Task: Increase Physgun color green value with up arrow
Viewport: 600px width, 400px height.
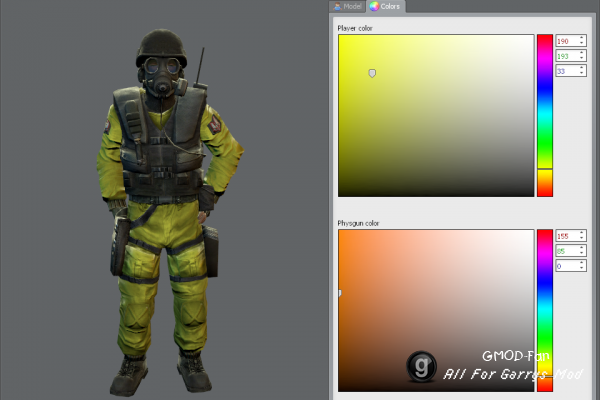Action: (582, 248)
